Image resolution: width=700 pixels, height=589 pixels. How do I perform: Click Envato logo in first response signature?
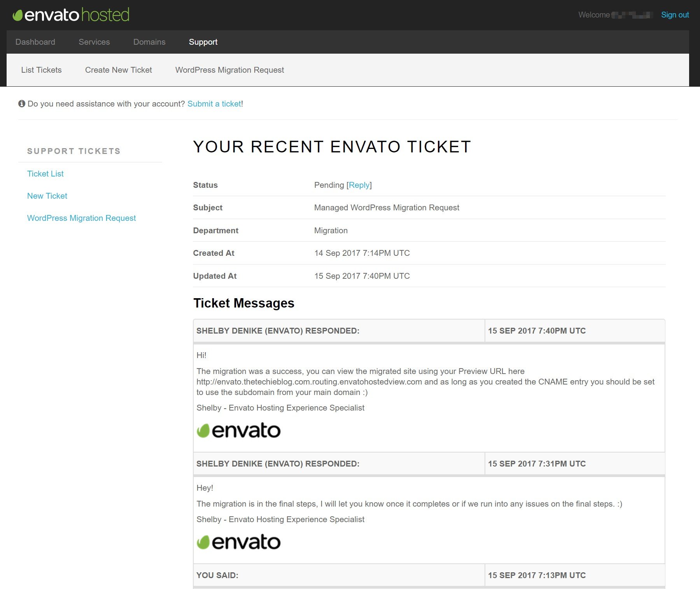pos(238,430)
